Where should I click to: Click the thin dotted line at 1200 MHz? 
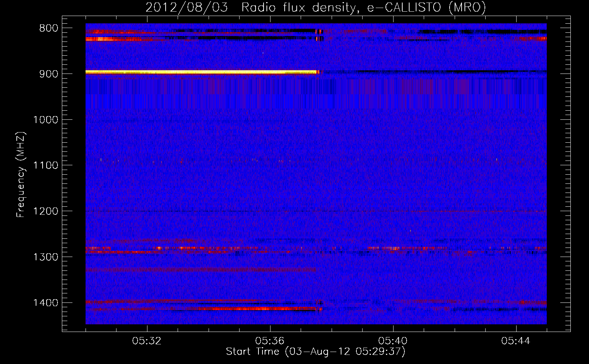tap(316, 211)
